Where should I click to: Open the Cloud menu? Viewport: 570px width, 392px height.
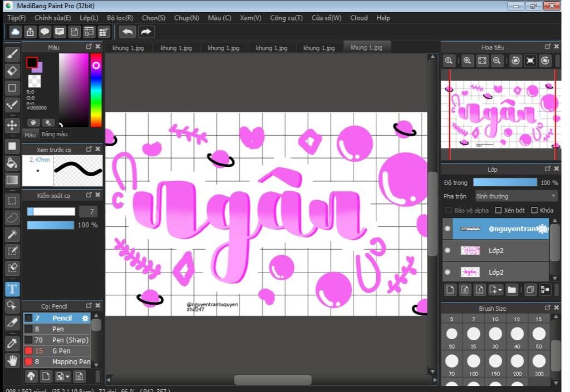coord(359,18)
